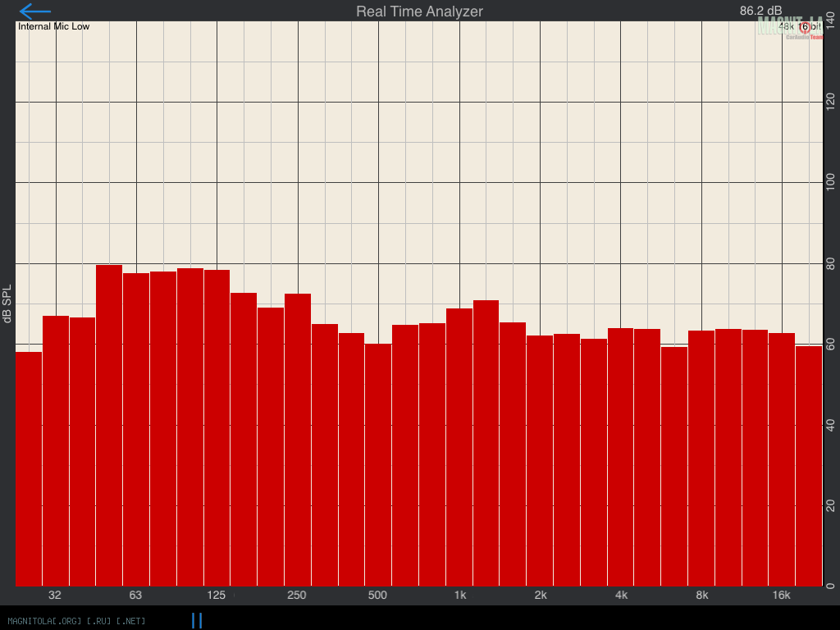Click the leftmost frequency bar
This screenshot has height=630, width=840.
(x=29, y=468)
